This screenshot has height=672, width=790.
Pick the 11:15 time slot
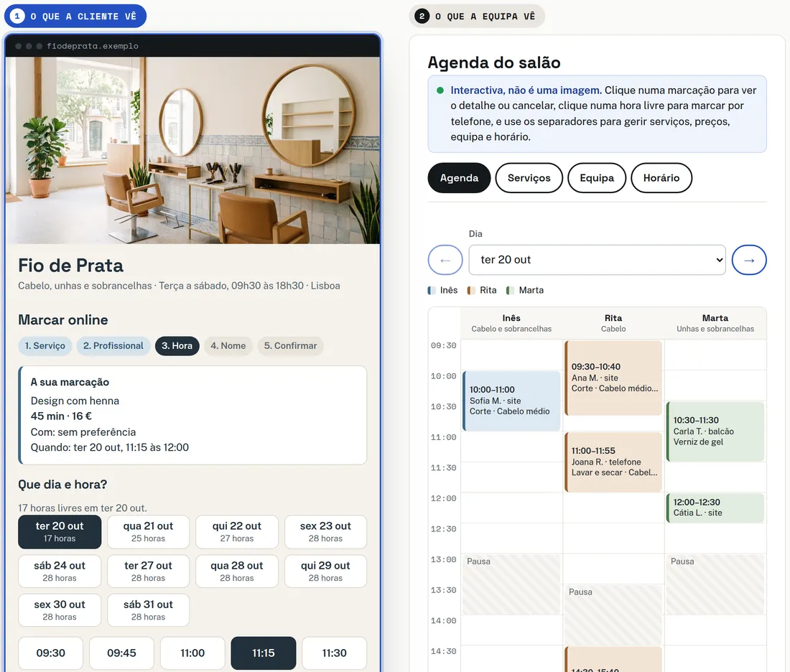264,653
